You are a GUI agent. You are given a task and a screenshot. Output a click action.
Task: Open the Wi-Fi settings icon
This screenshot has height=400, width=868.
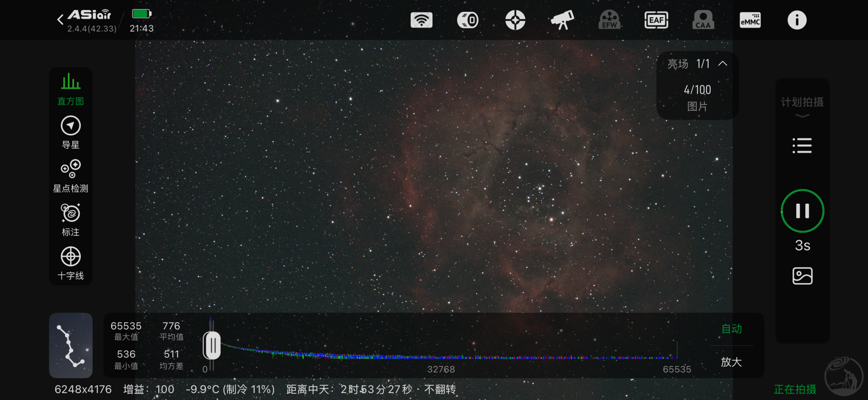[x=421, y=20]
